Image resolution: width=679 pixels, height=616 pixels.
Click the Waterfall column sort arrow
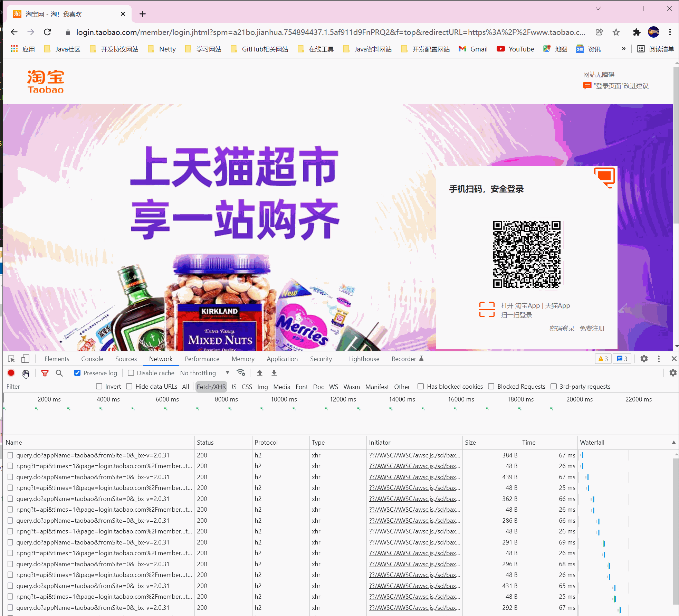coord(673,442)
